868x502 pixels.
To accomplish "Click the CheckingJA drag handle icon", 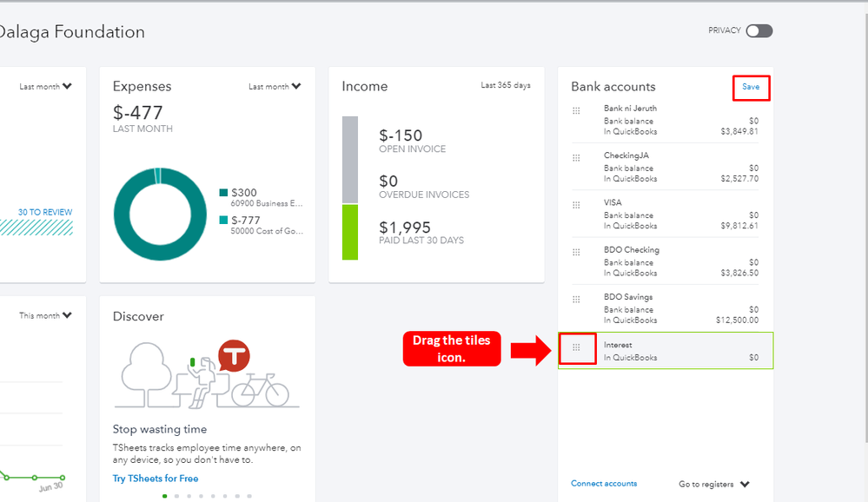I will point(576,157).
